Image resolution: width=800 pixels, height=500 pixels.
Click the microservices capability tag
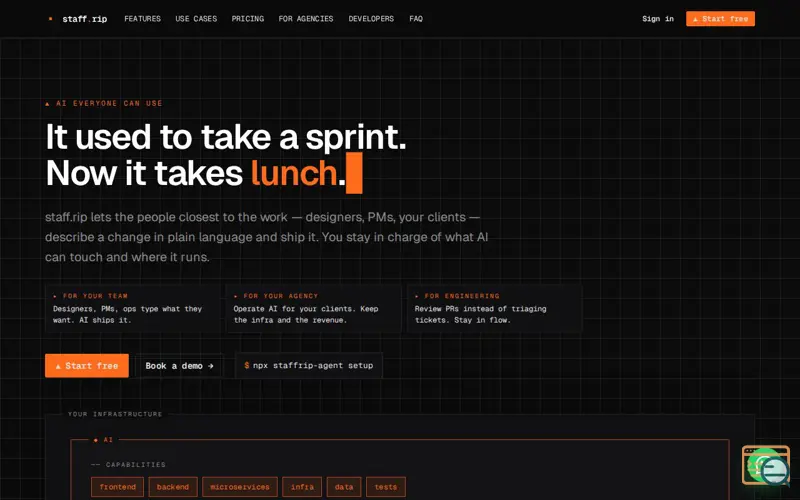[x=240, y=487]
